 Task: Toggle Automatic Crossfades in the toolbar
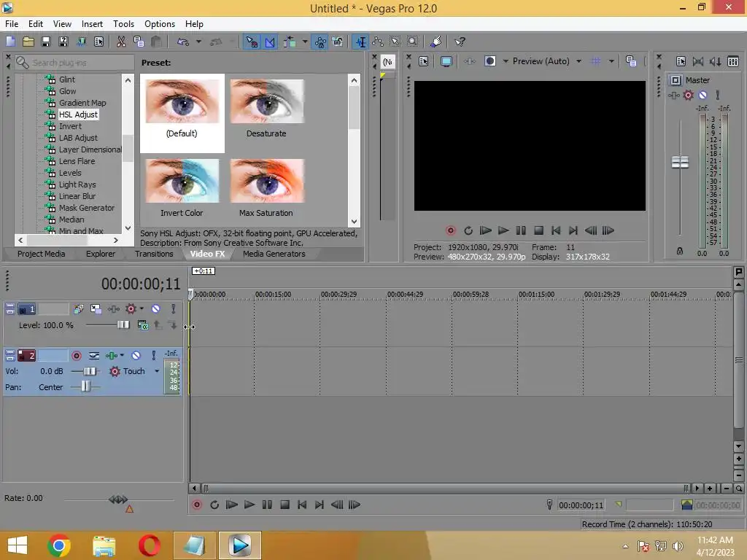click(270, 42)
